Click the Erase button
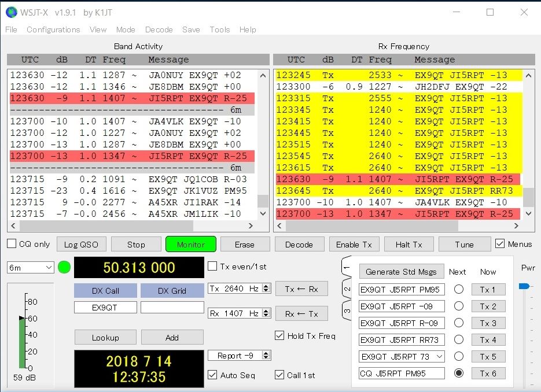The height and width of the screenshot is (392, 541). point(245,245)
